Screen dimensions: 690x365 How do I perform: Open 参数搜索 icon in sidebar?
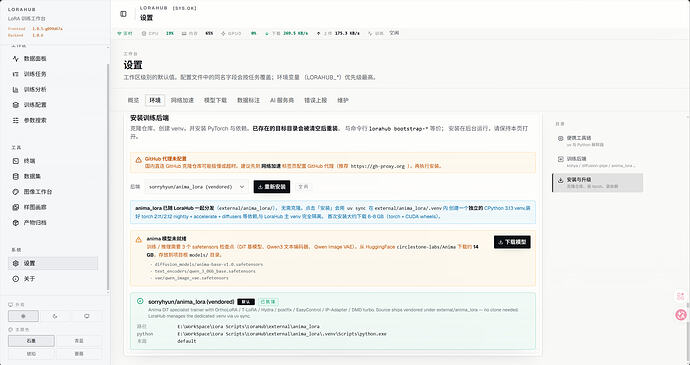click(x=16, y=120)
